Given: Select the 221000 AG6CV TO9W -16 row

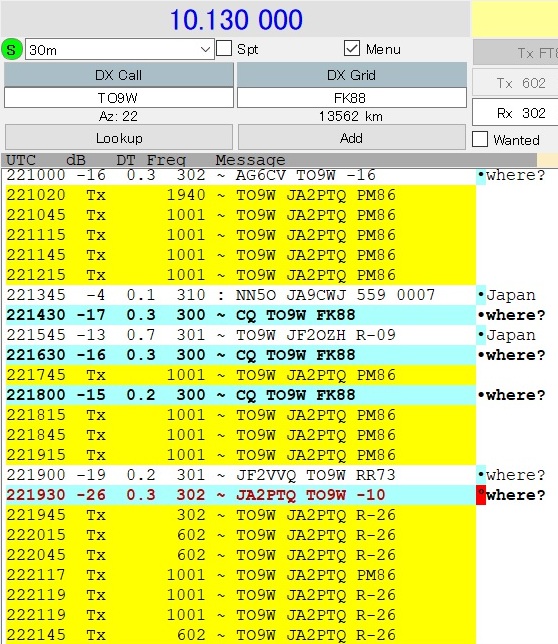Looking at the screenshot, I should tap(241, 175).
